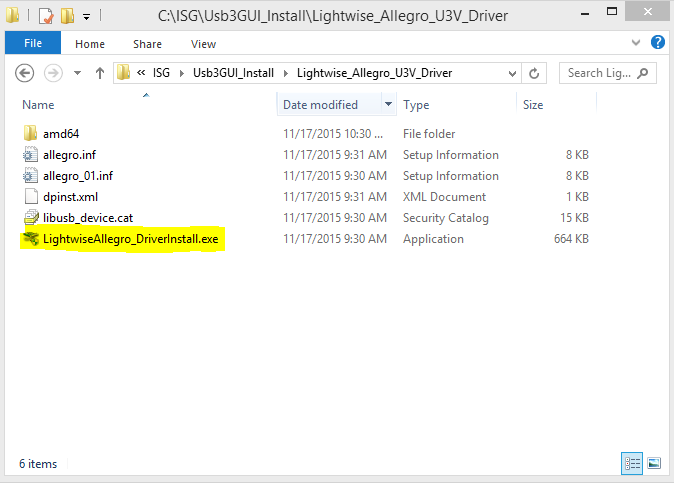
Task: Click the XML Document type cell
Action: click(x=444, y=197)
